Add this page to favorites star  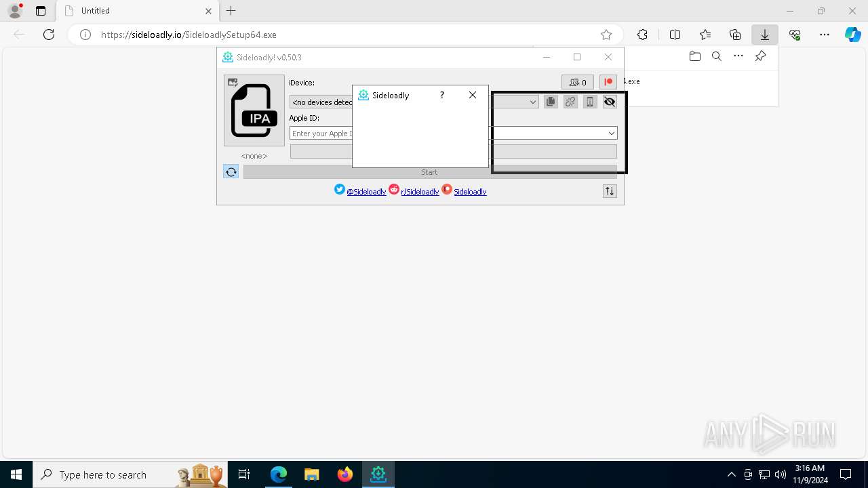tap(606, 35)
